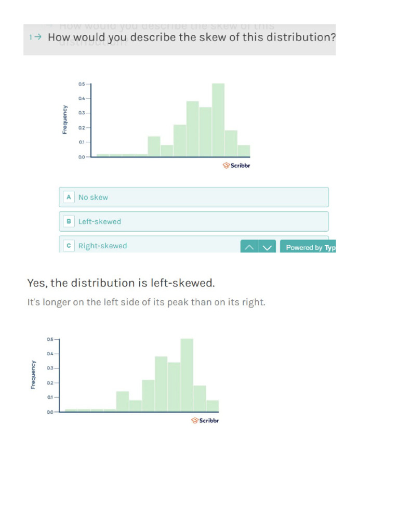Click the letter C key badge
This screenshot has width=399, height=532.
point(69,246)
